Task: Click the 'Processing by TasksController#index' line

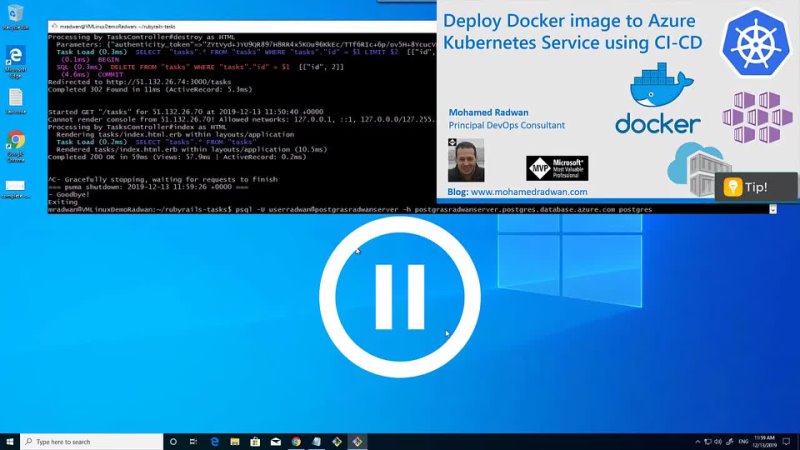Action: (137, 128)
